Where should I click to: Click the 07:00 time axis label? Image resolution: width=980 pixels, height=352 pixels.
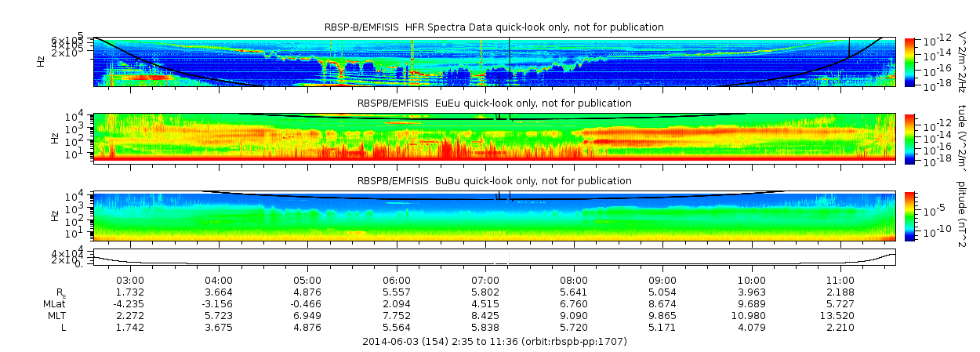click(x=485, y=280)
